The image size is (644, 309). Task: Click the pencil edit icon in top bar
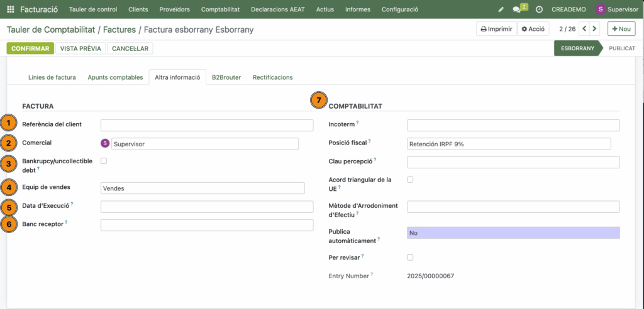pyautogui.click(x=501, y=9)
